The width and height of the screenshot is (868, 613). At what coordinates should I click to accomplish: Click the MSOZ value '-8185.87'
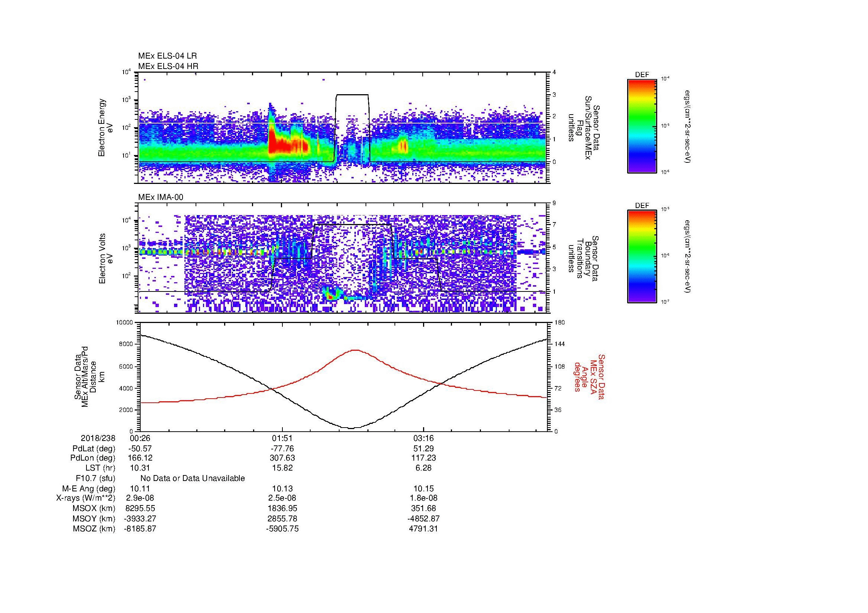140,529
